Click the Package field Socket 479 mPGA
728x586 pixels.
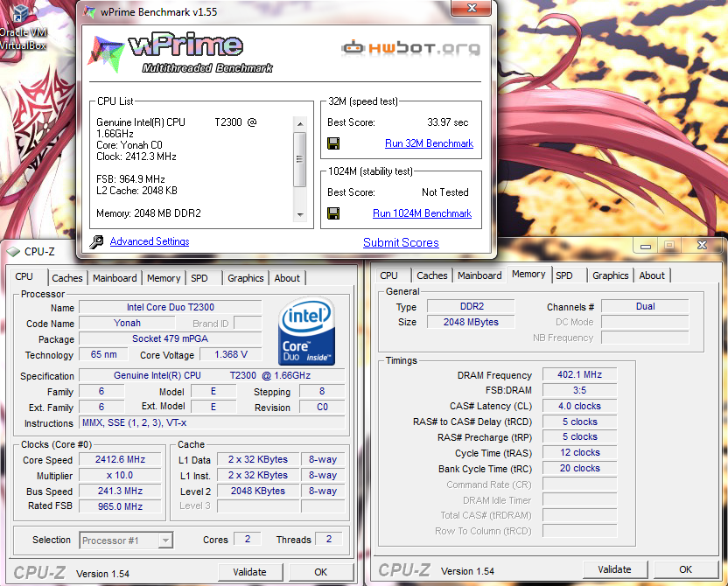171,338
